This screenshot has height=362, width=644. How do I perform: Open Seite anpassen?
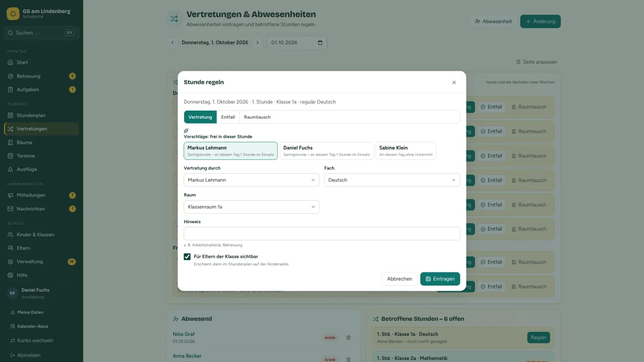pyautogui.click(x=536, y=62)
